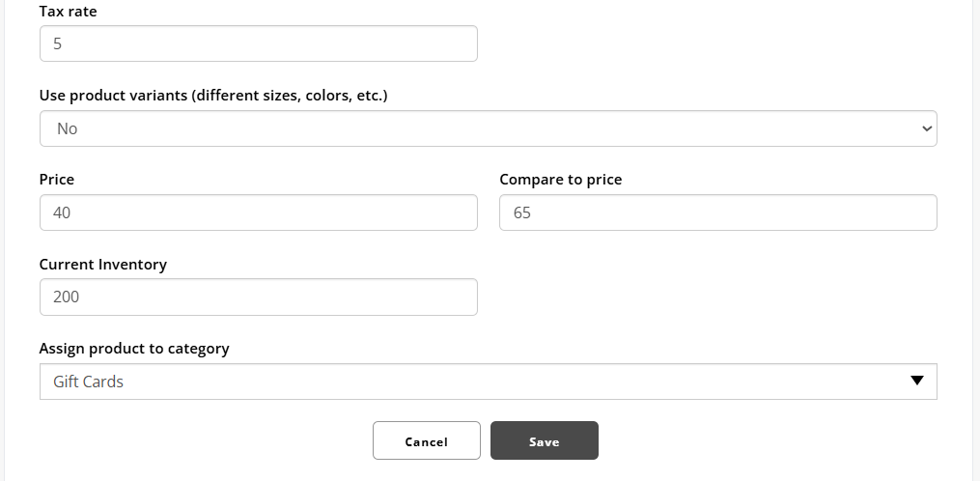
Task: Open the Assign product to category dropdown
Action: (488, 382)
